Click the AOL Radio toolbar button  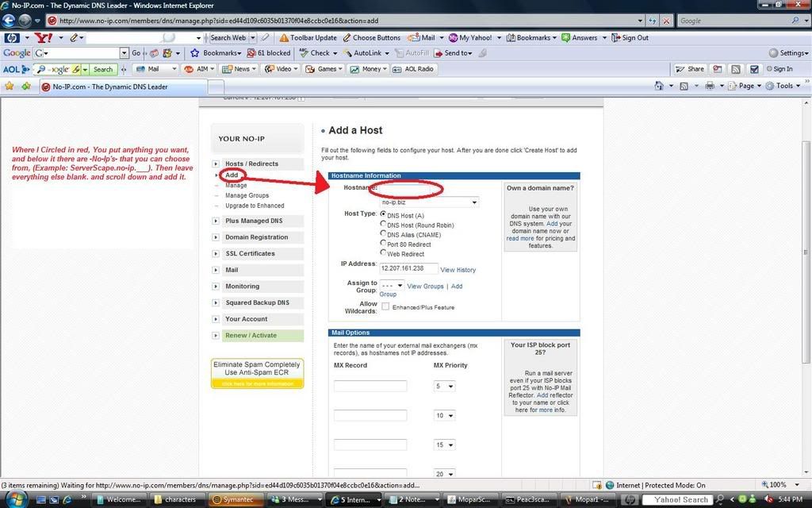pyautogui.click(x=412, y=69)
